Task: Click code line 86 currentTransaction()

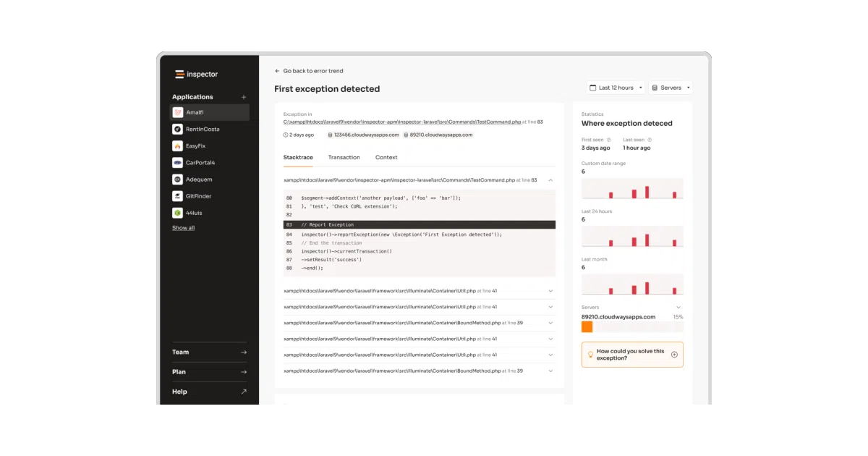Action: (x=346, y=251)
